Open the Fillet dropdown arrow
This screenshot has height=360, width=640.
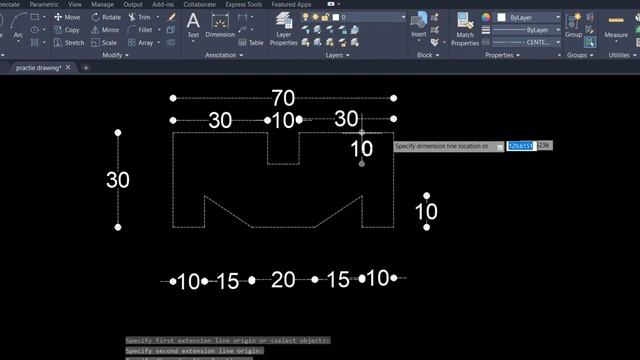(x=159, y=30)
